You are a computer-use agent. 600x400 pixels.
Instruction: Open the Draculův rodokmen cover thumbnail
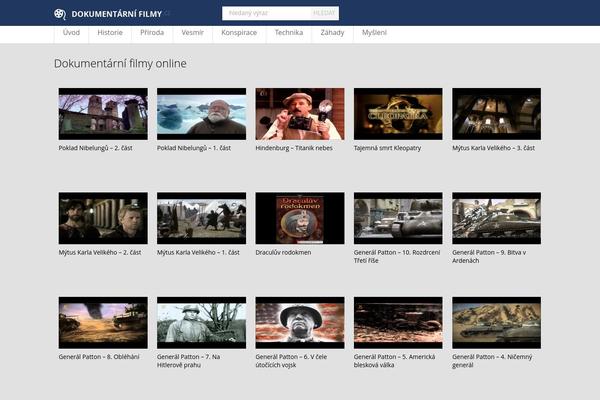click(x=300, y=218)
